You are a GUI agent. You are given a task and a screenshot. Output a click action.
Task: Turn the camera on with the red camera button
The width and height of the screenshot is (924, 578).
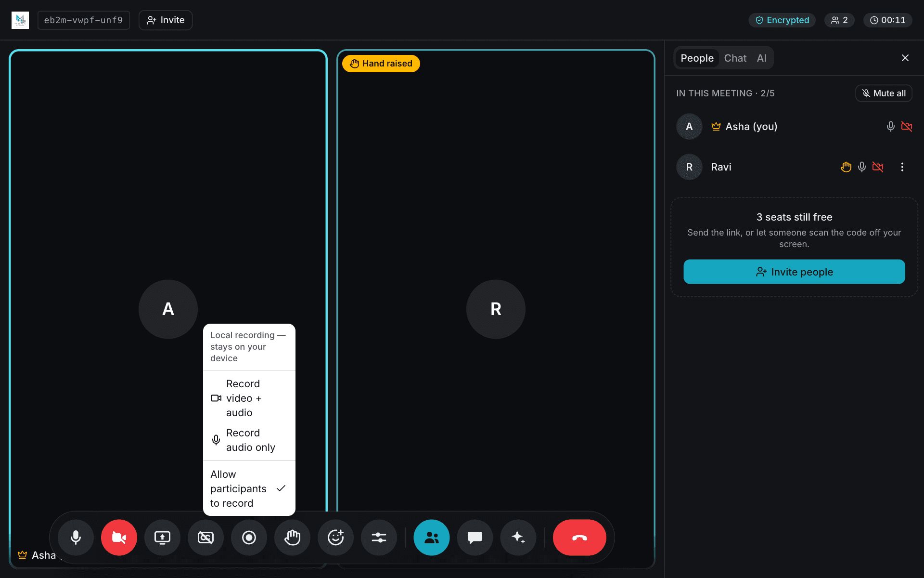coord(119,538)
